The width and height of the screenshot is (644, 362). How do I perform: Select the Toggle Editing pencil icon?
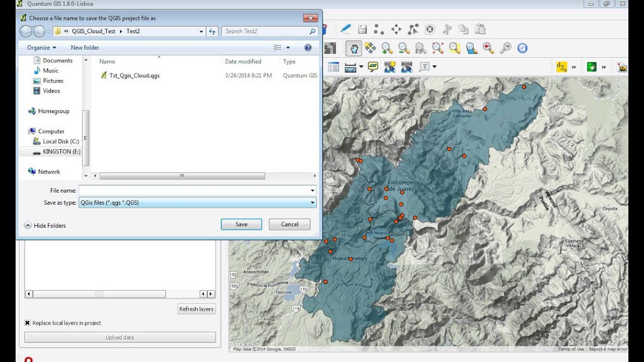coord(345,29)
